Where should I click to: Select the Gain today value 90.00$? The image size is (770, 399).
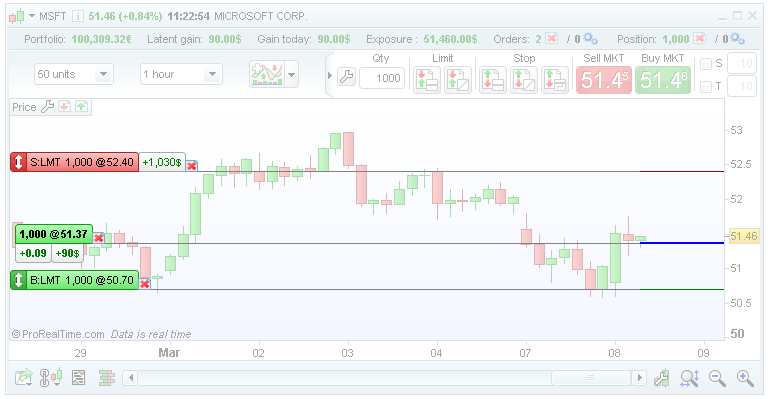tap(334, 39)
